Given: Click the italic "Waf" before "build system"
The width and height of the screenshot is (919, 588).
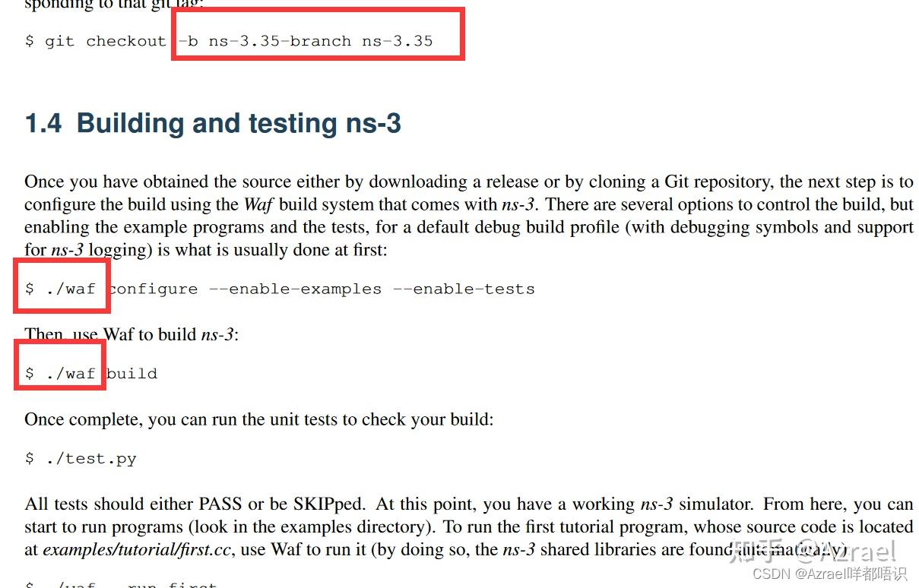Looking at the screenshot, I should pyautogui.click(x=258, y=204).
